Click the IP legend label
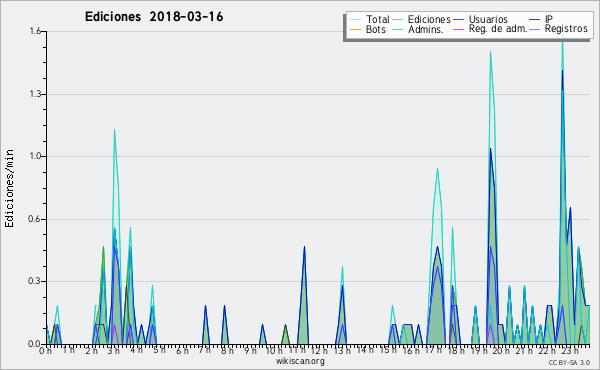The image size is (600, 370). (x=549, y=19)
